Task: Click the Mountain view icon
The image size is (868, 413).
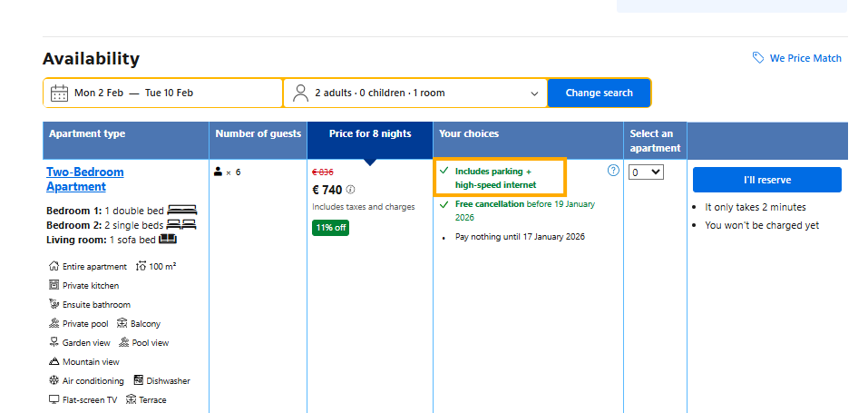Action: pyautogui.click(x=54, y=361)
